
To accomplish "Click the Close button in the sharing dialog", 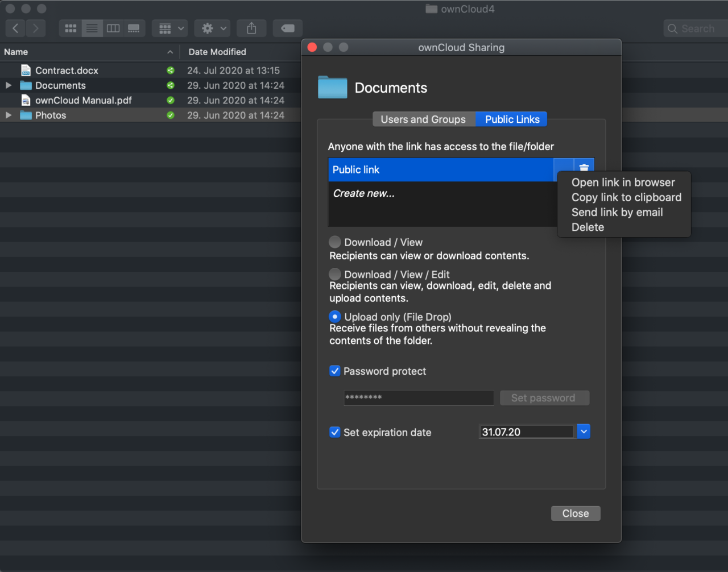I will tap(575, 513).
